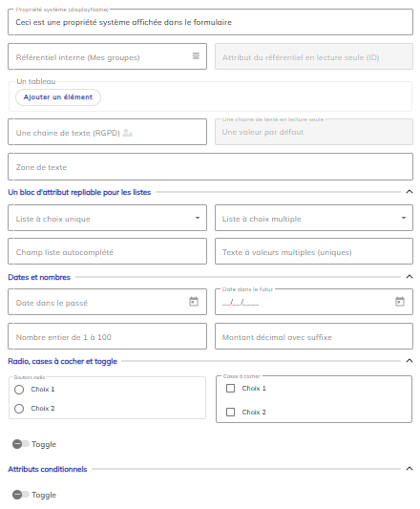420x509 pixels.
Task: Open calendar for Date dans le passé
Action: tap(194, 301)
